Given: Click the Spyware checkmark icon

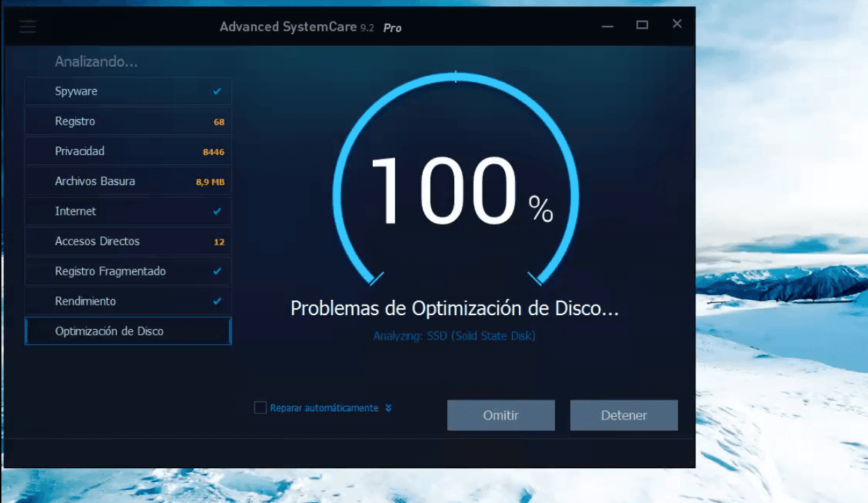Looking at the screenshot, I should (218, 91).
